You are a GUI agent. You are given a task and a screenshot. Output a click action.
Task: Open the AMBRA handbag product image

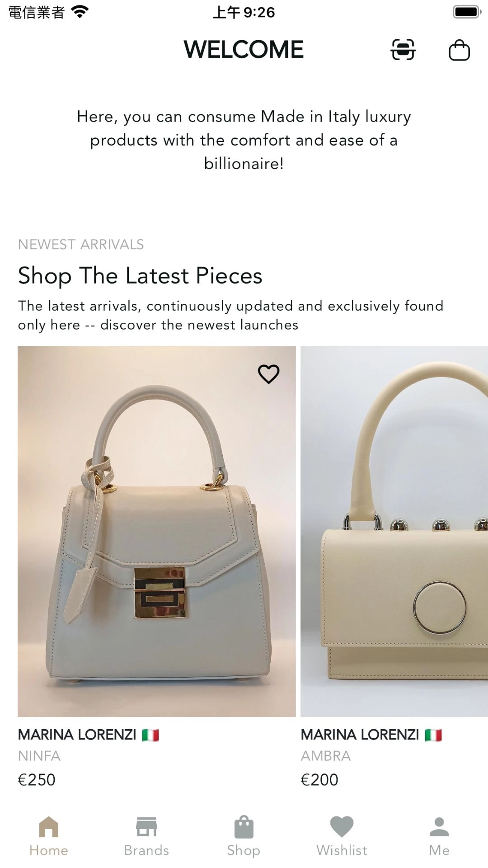394,531
